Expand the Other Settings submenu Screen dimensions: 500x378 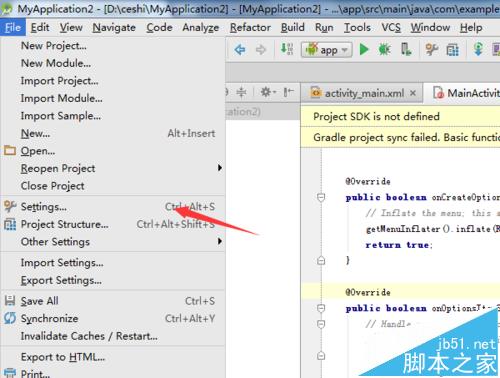tap(113, 242)
